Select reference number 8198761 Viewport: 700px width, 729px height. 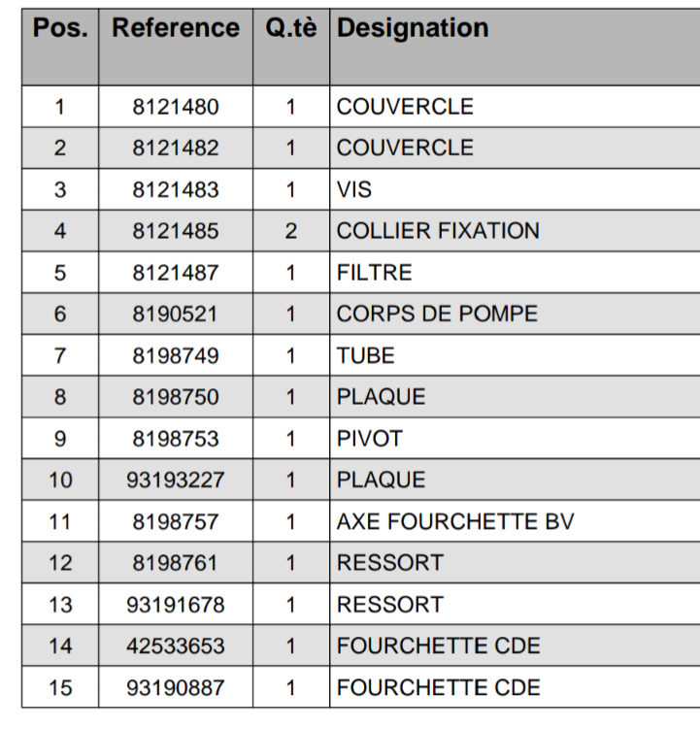click(x=176, y=563)
